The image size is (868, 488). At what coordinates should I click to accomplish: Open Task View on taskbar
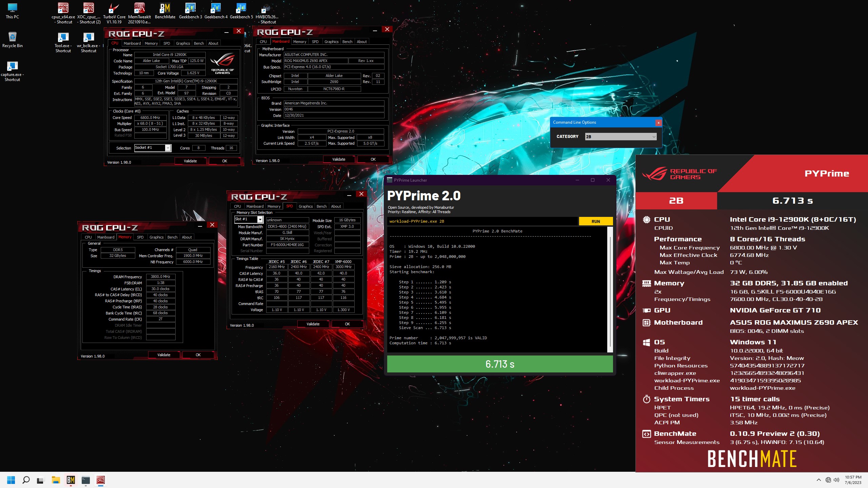tap(40, 480)
